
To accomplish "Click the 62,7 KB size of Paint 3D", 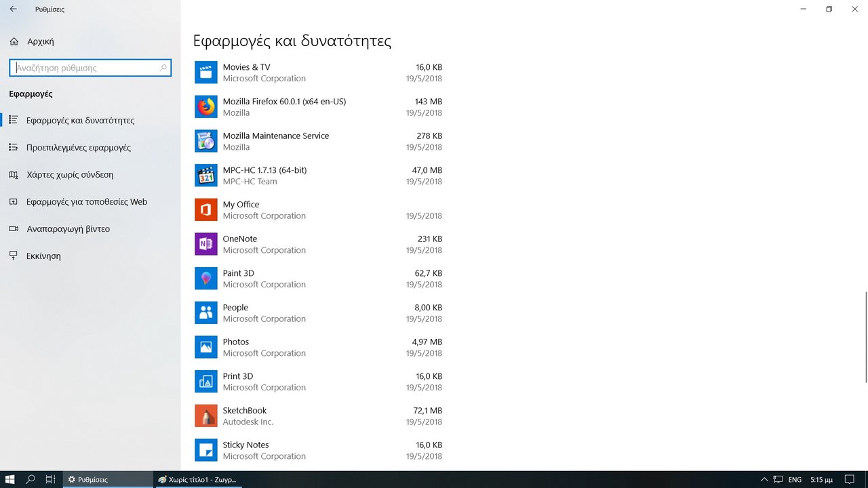I will click(x=427, y=273).
